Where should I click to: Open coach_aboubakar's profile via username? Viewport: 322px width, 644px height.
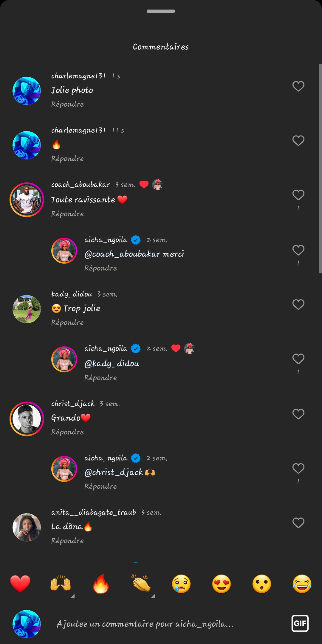(80, 185)
